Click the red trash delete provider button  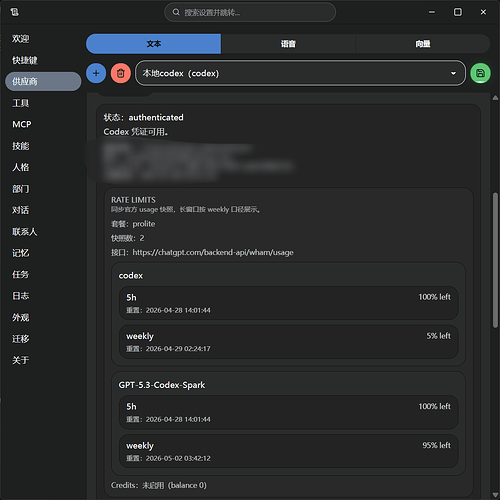(x=121, y=73)
